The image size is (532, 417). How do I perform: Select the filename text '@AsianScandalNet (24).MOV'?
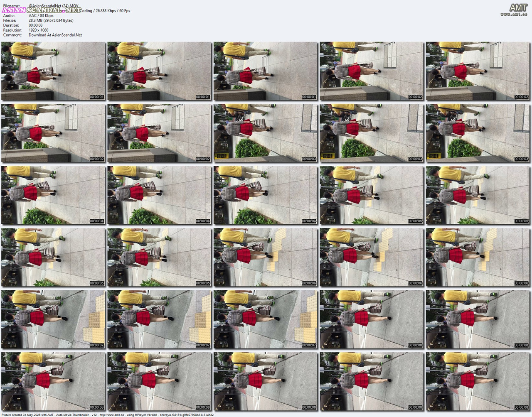tap(54, 6)
